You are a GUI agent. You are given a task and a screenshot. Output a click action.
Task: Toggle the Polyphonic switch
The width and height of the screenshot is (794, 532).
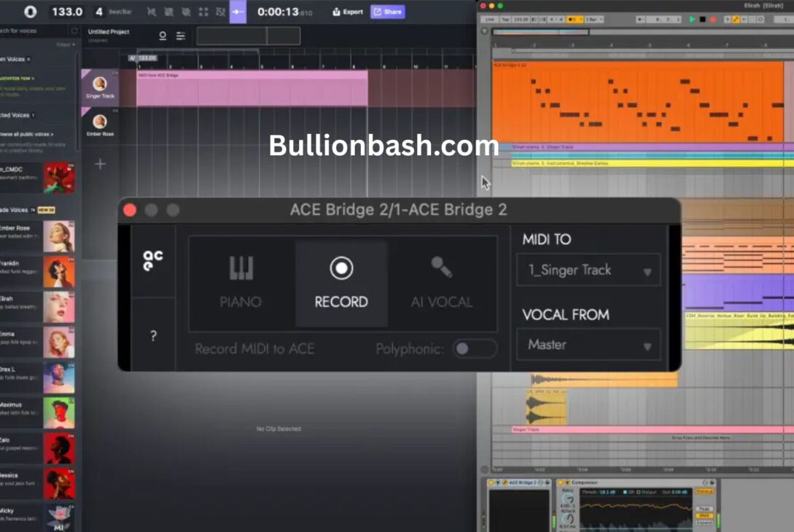pos(474,349)
